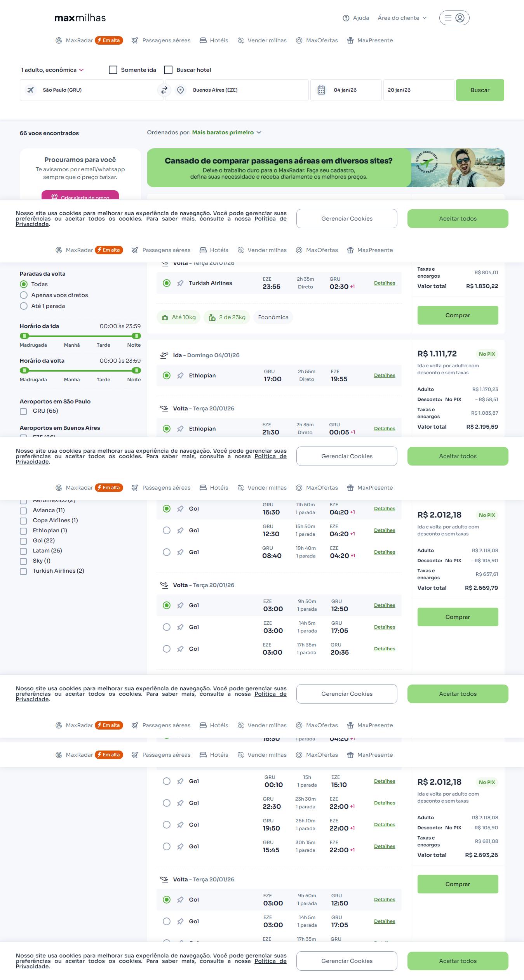Click the location pin icon in destination field
This screenshot has width=524, height=980.
coord(180,90)
